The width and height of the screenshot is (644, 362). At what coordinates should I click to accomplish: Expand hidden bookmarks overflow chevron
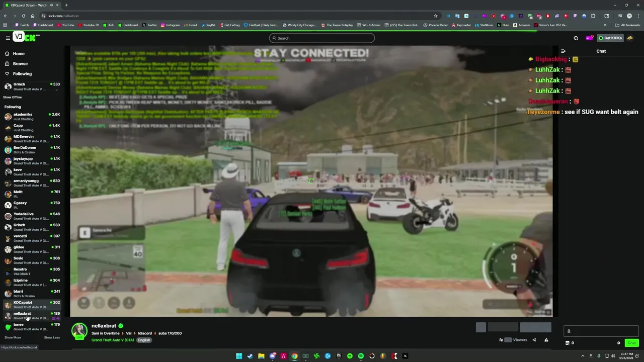pyautogui.click(x=605, y=25)
